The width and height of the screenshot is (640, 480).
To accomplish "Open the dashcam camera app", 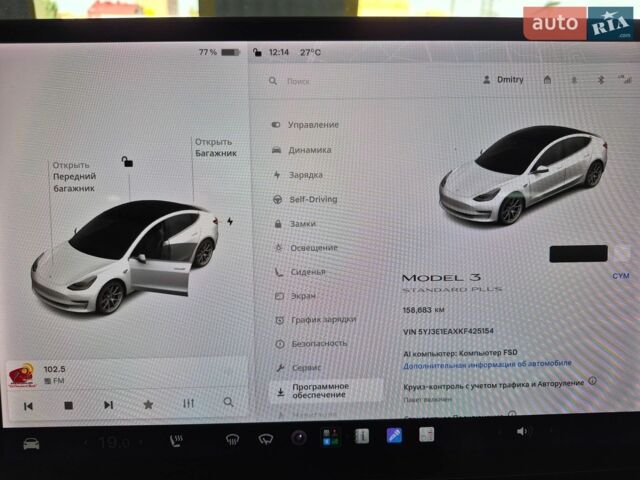I will (x=299, y=438).
